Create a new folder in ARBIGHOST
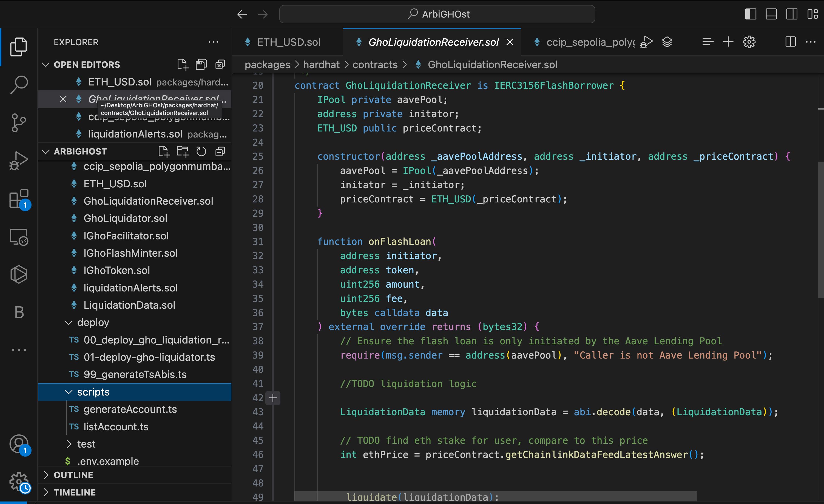This screenshot has width=824, height=504. click(x=182, y=151)
